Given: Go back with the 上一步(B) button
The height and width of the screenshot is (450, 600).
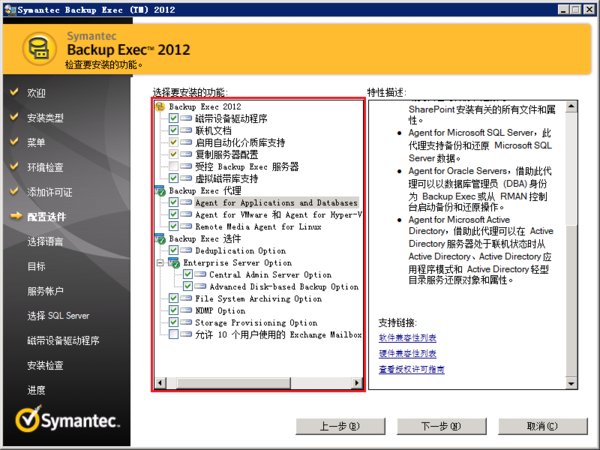Looking at the screenshot, I should [x=340, y=426].
